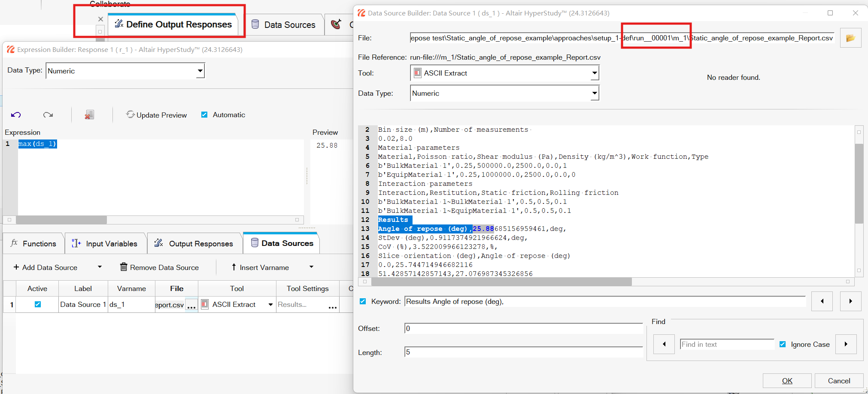868x394 pixels.
Task: Click the CoV (%) line in preview
Action: (437, 247)
